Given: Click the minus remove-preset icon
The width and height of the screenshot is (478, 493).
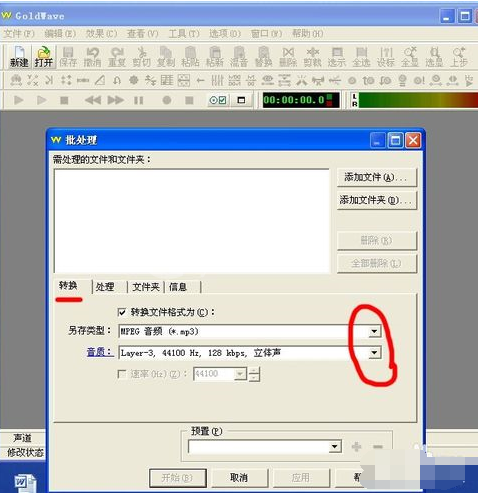Looking at the screenshot, I should coord(378,447).
